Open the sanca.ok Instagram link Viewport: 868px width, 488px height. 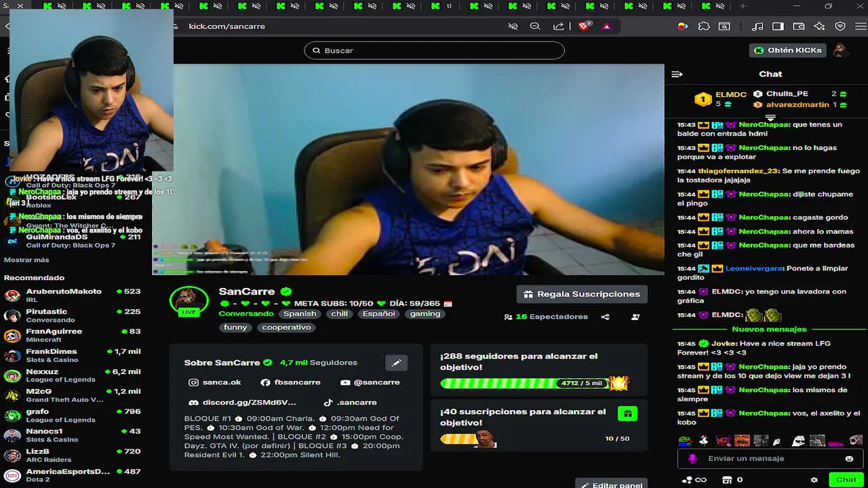[216, 382]
